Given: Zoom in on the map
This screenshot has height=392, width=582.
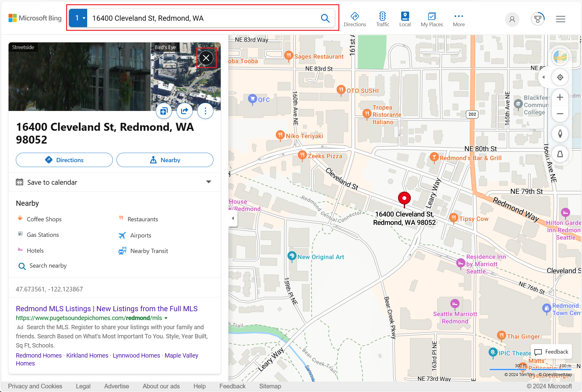Looking at the screenshot, I should click(x=560, y=97).
